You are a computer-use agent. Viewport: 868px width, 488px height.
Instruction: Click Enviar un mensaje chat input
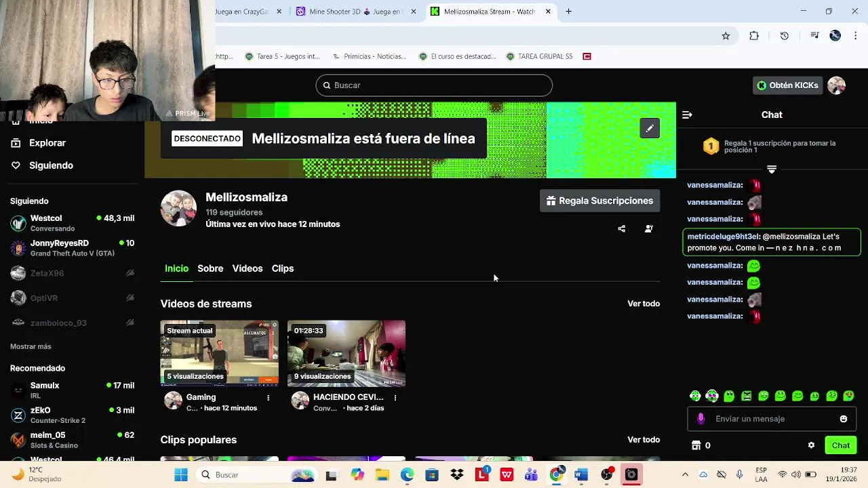tap(772, 419)
